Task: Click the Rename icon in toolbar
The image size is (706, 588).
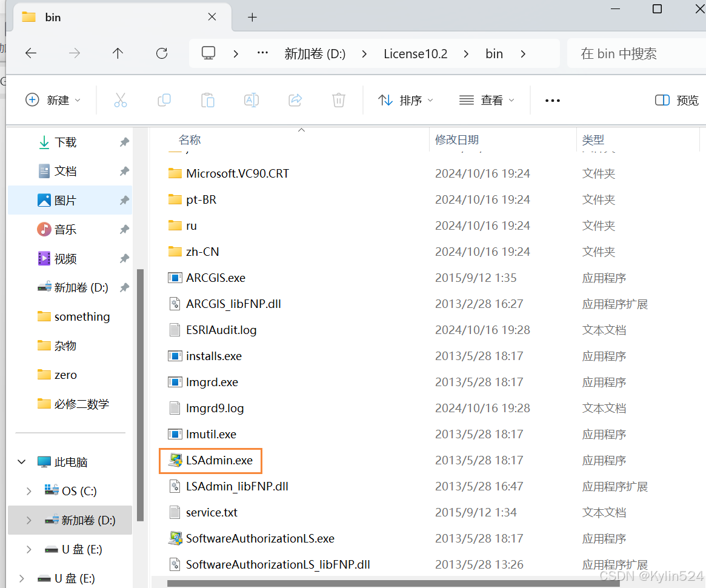Action: click(251, 100)
